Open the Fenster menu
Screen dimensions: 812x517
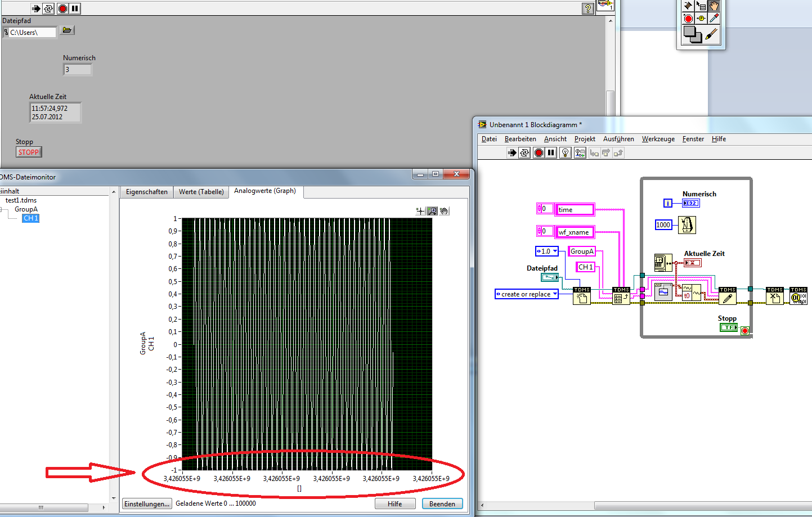693,139
